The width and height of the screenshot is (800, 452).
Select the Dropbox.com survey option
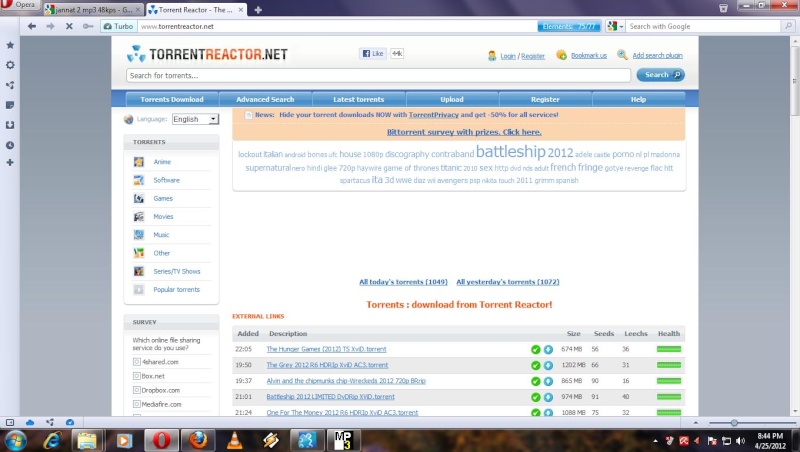(x=137, y=390)
